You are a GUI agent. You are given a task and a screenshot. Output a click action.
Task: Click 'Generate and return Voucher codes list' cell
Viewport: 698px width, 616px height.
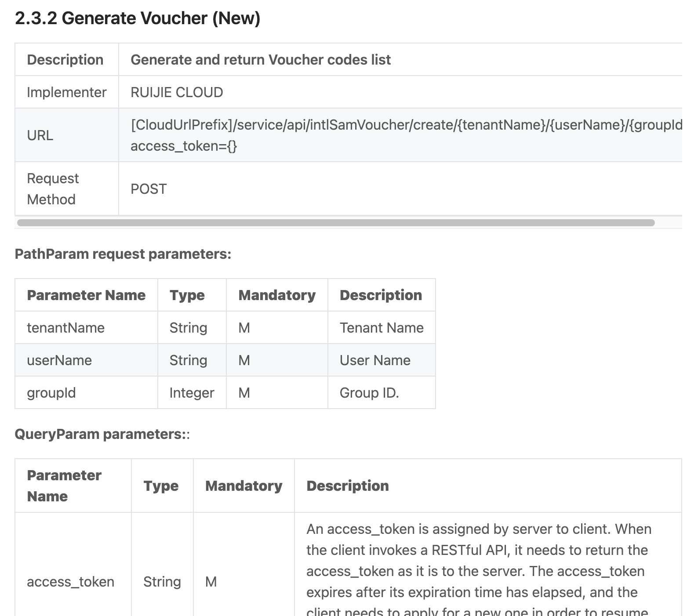pyautogui.click(x=400, y=60)
